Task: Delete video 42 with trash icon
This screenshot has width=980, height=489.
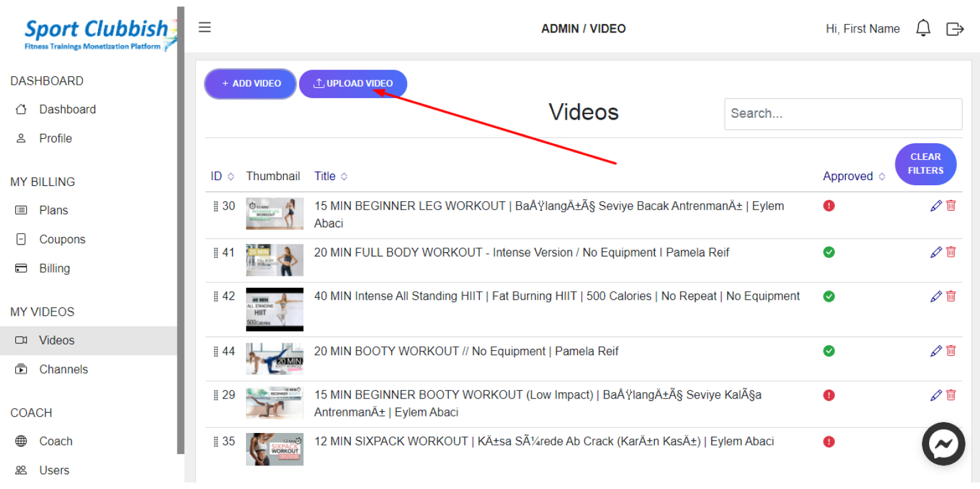Action: (951, 296)
